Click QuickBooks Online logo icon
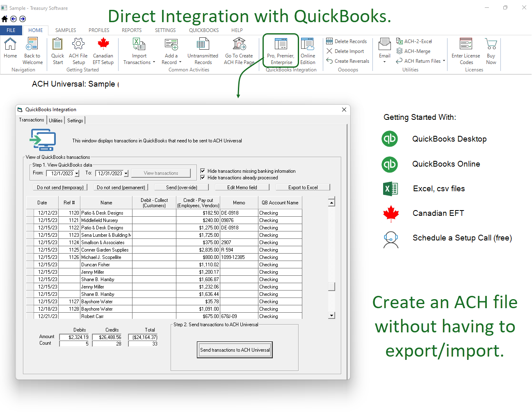Viewport: 532px width, 412px height. [390, 165]
